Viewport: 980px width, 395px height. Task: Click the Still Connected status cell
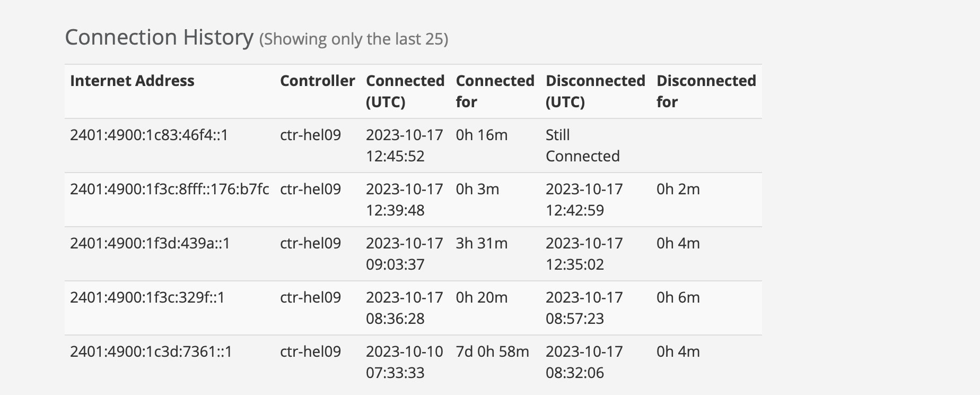click(x=582, y=145)
